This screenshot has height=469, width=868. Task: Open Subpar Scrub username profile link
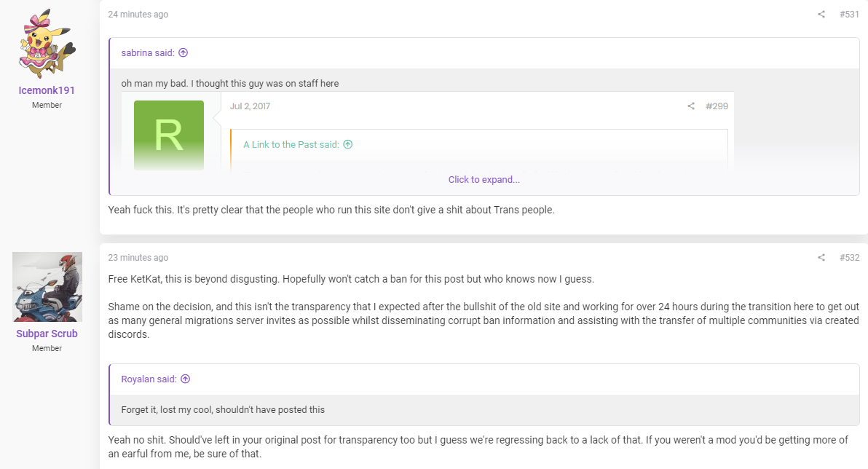click(47, 334)
